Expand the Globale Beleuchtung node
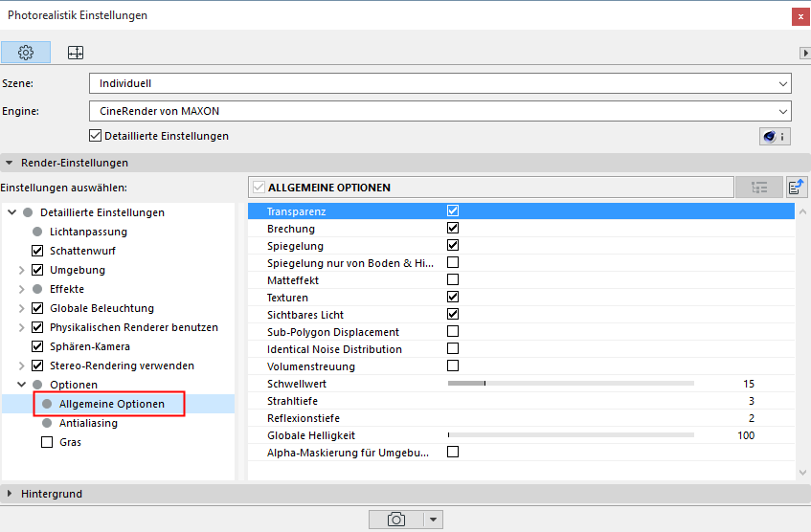The image size is (811, 532). 22,308
